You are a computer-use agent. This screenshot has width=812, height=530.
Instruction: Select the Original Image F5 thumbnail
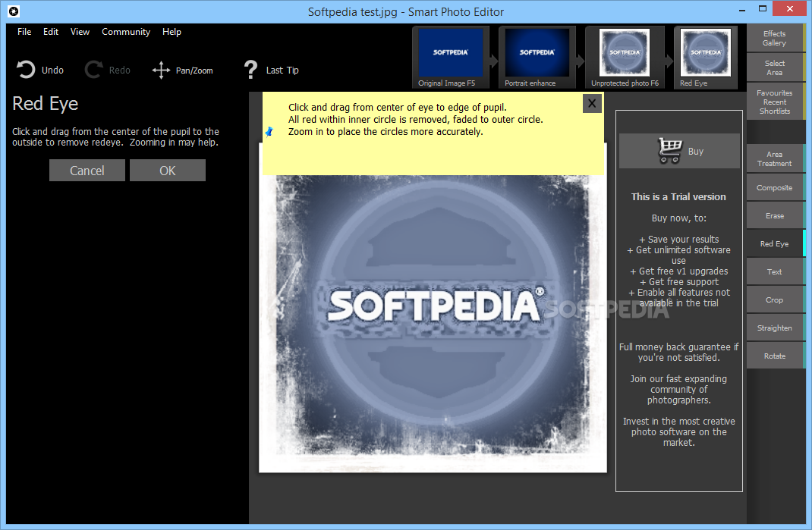(451, 58)
